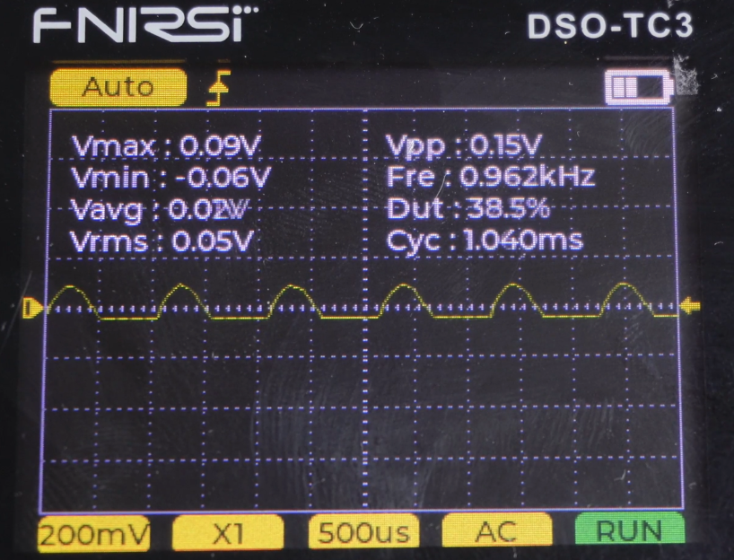The image size is (734, 560).
Task: Select the Vpp 0.15V measurement
Action: (463, 144)
